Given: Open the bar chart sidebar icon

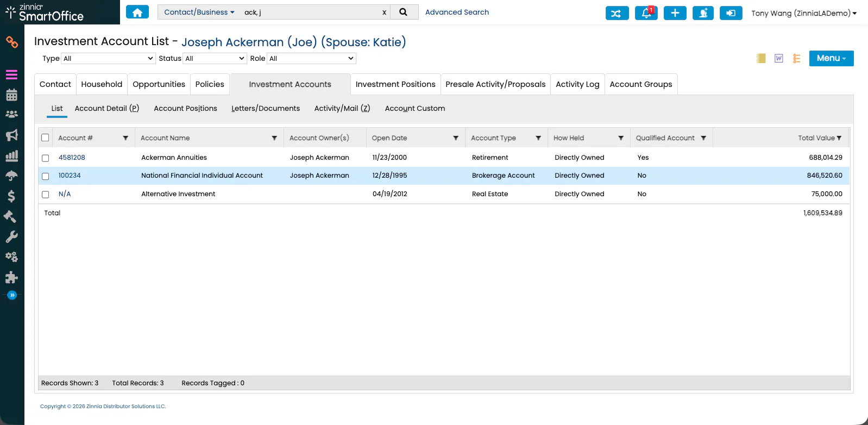Looking at the screenshot, I should 12,156.
